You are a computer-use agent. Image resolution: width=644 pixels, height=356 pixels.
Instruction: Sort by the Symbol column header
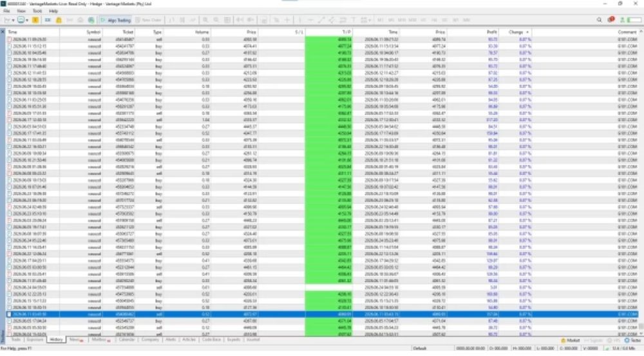(93, 32)
